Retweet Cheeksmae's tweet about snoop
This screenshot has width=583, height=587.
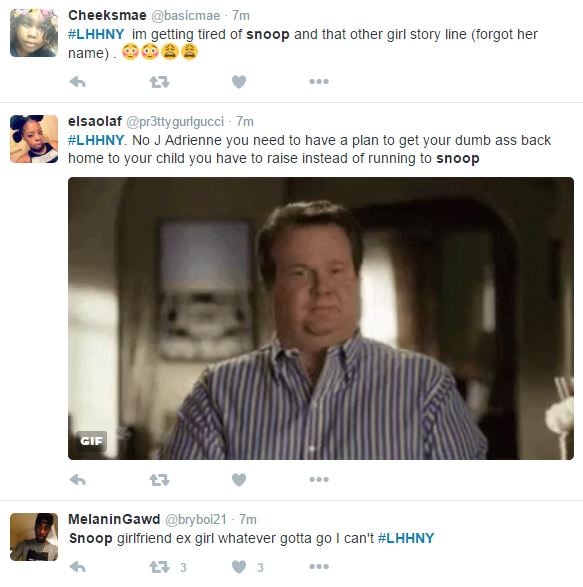click(160, 82)
